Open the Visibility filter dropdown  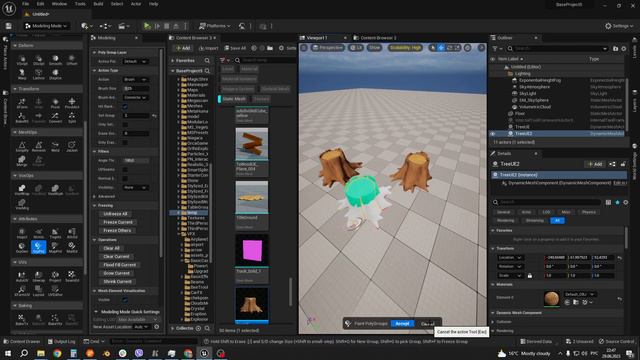(136, 187)
